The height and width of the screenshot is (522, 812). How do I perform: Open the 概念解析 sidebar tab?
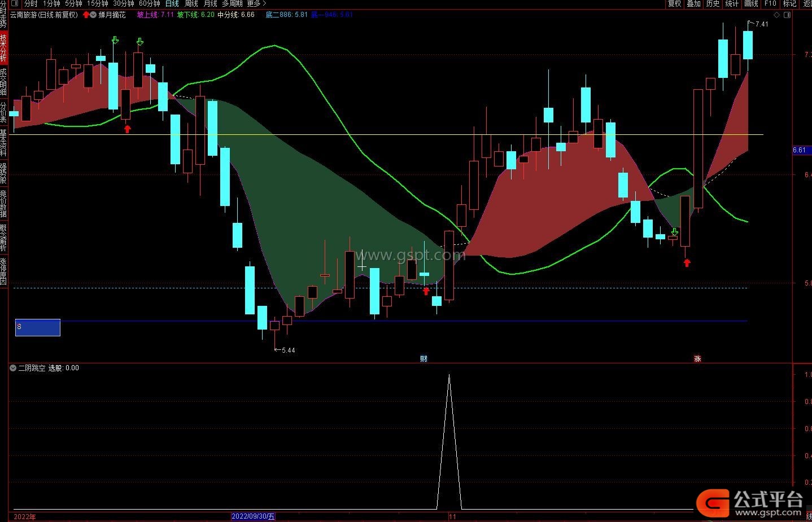click(x=3, y=238)
